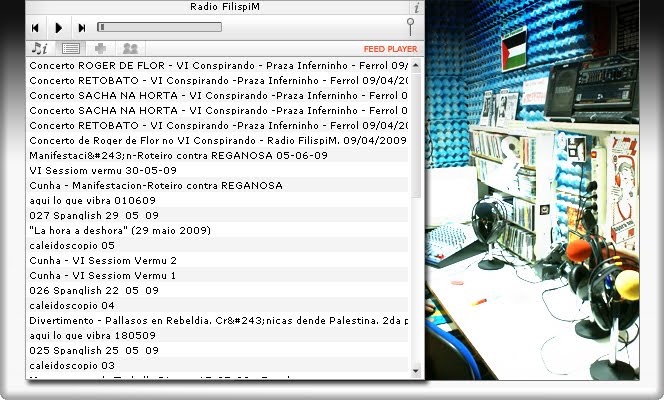Screen dimensions: 664x400
Task: Select 'aqui lo que vibra 010609'
Action: click(218, 201)
